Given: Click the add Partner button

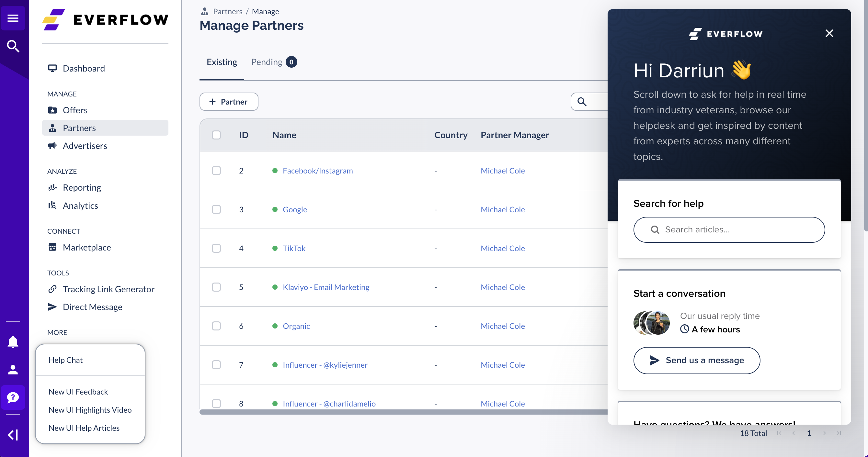Looking at the screenshot, I should (229, 102).
